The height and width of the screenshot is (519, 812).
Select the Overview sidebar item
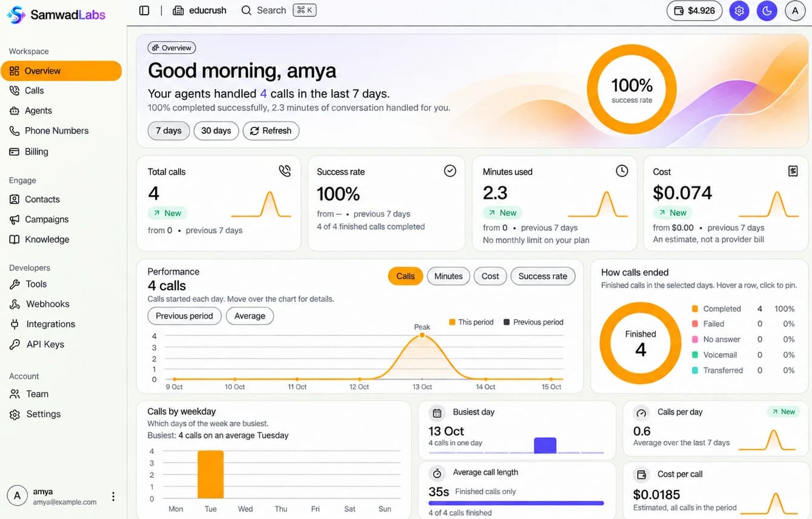tap(61, 71)
